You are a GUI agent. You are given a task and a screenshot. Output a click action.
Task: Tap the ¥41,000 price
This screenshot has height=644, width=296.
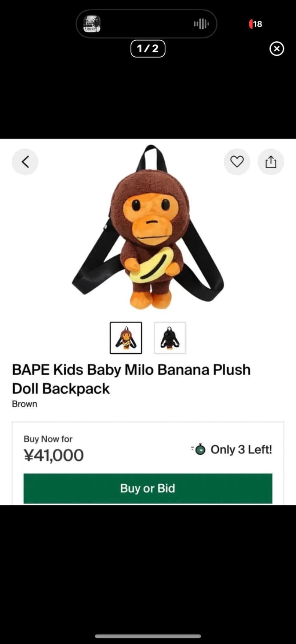(x=54, y=455)
